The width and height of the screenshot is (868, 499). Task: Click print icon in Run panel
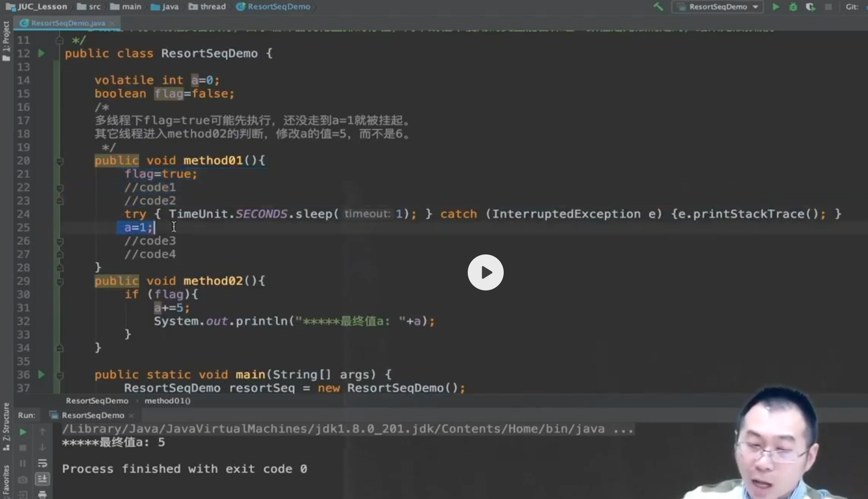[x=42, y=495]
